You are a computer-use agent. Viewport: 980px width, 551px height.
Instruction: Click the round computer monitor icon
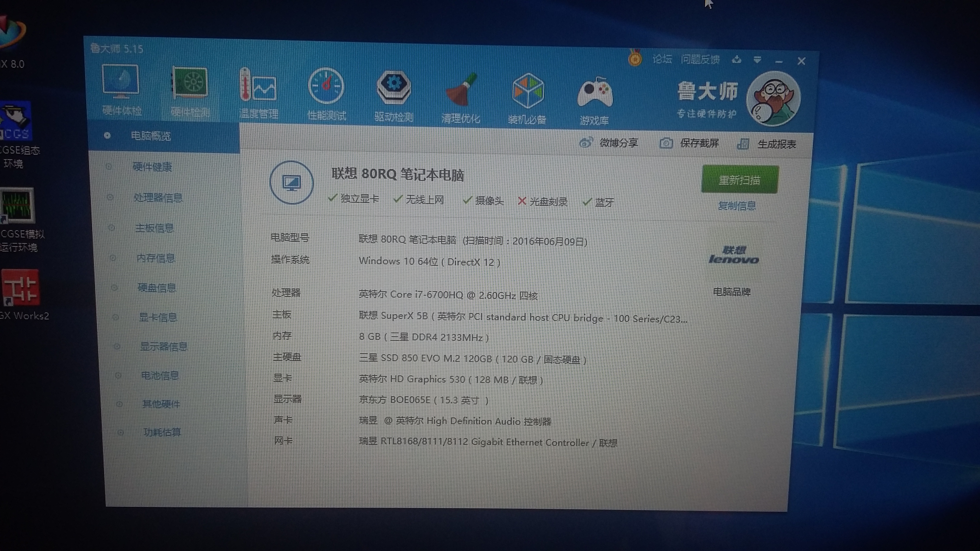pyautogui.click(x=292, y=182)
